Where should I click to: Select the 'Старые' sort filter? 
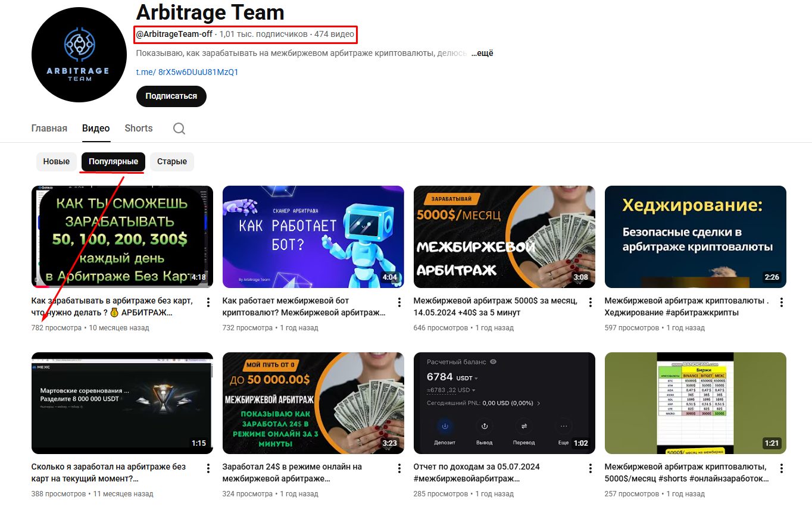pyautogui.click(x=171, y=162)
